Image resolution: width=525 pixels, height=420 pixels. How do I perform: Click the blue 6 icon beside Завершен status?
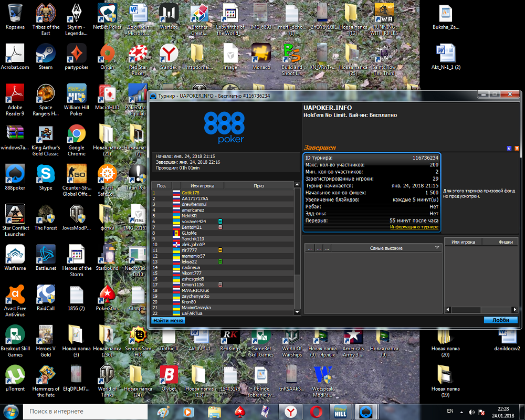tap(509, 148)
